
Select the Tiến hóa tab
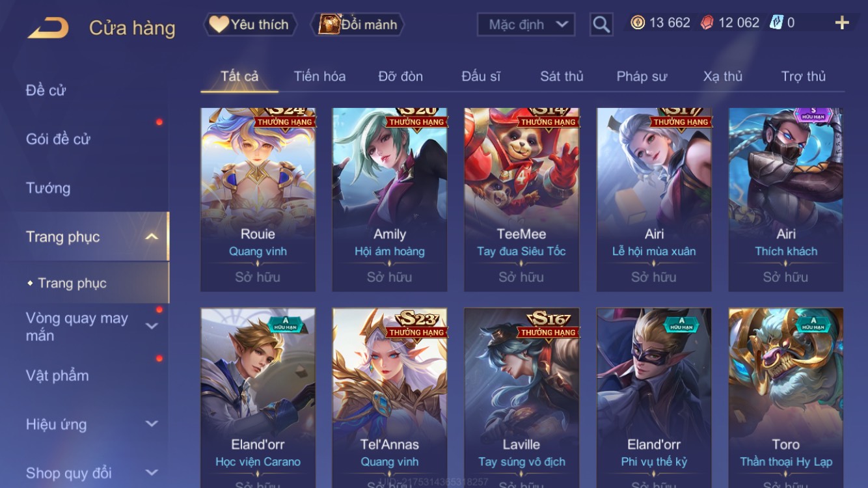pos(319,76)
